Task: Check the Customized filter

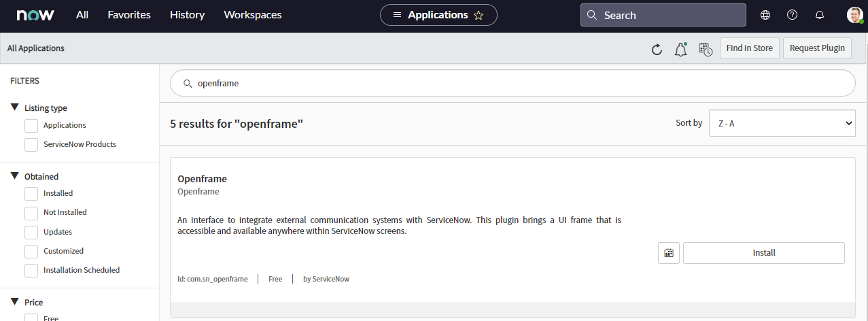Action: tap(31, 252)
